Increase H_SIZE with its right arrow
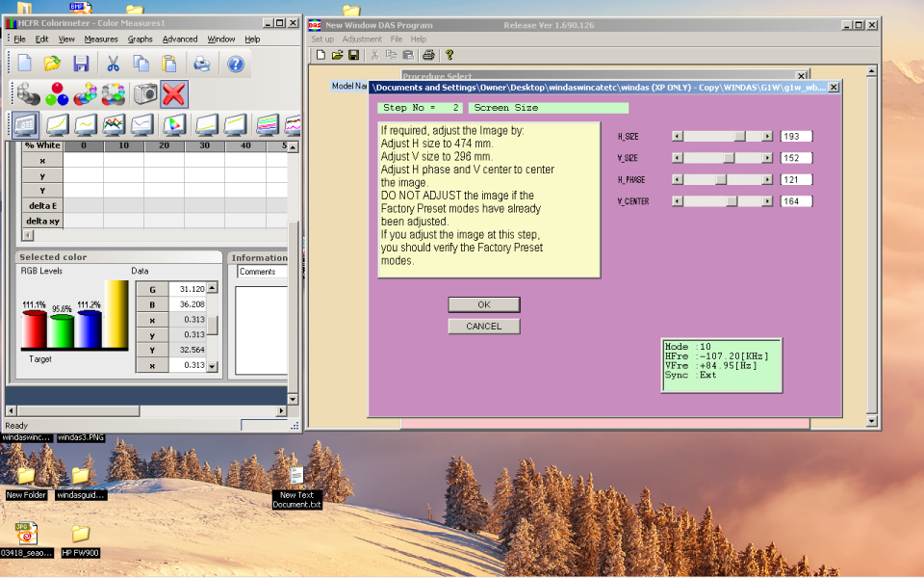 point(767,136)
